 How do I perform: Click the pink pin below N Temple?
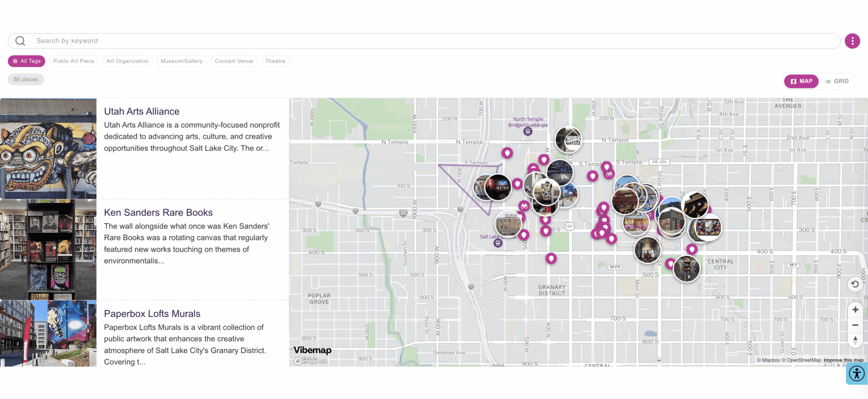pos(507,153)
